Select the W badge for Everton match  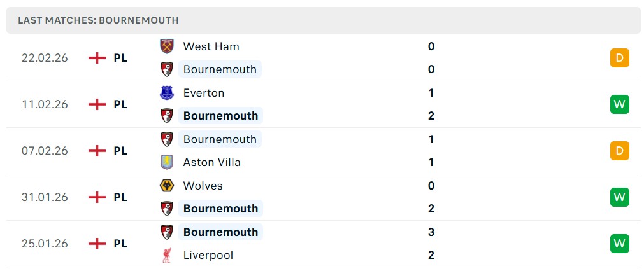tap(619, 104)
